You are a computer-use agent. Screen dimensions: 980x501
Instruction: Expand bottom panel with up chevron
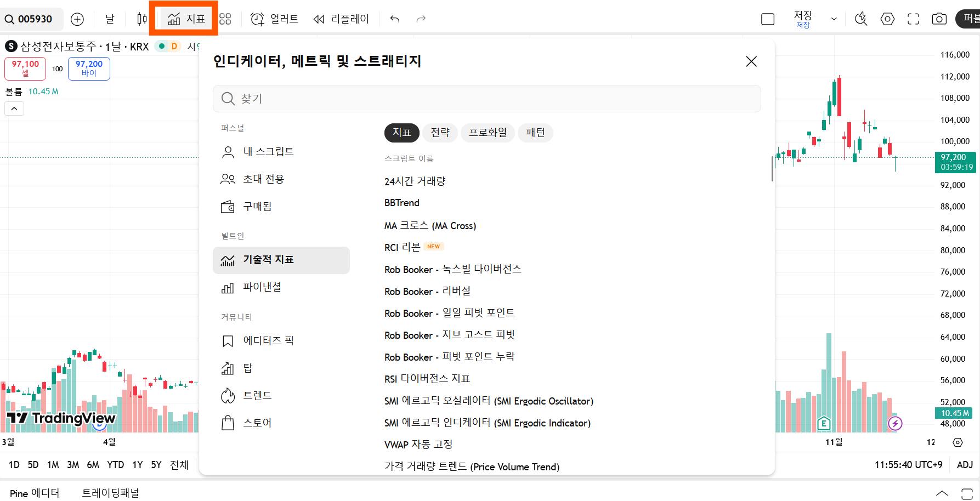(942, 493)
